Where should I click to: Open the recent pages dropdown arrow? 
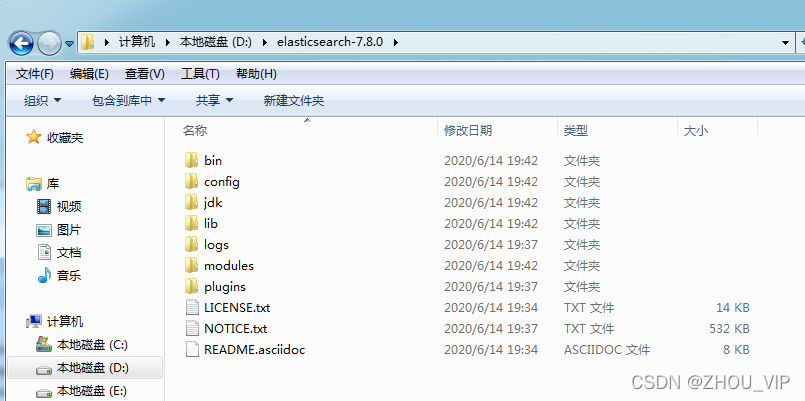coord(69,44)
